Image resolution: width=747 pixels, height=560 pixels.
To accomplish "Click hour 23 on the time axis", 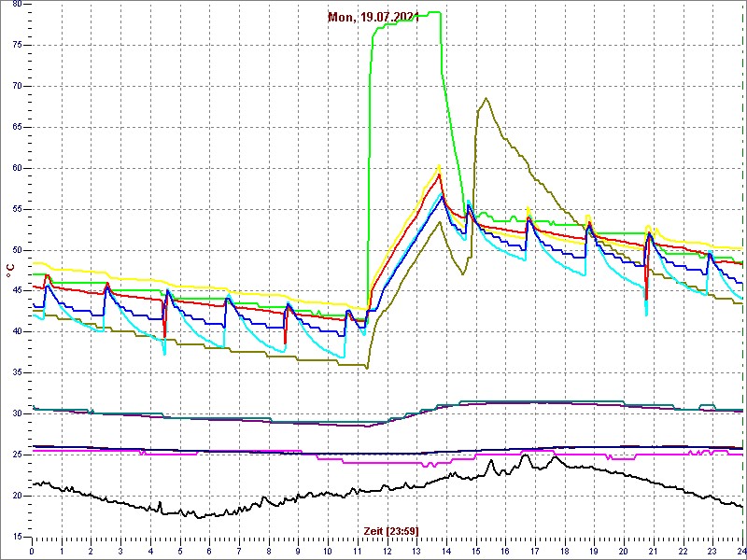I will pos(712,551).
